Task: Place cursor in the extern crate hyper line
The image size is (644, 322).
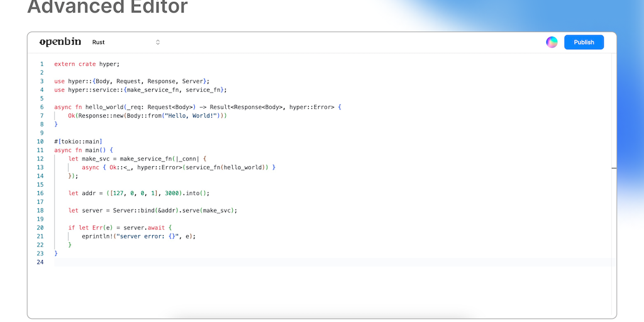Action: pyautogui.click(x=87, y=64)
